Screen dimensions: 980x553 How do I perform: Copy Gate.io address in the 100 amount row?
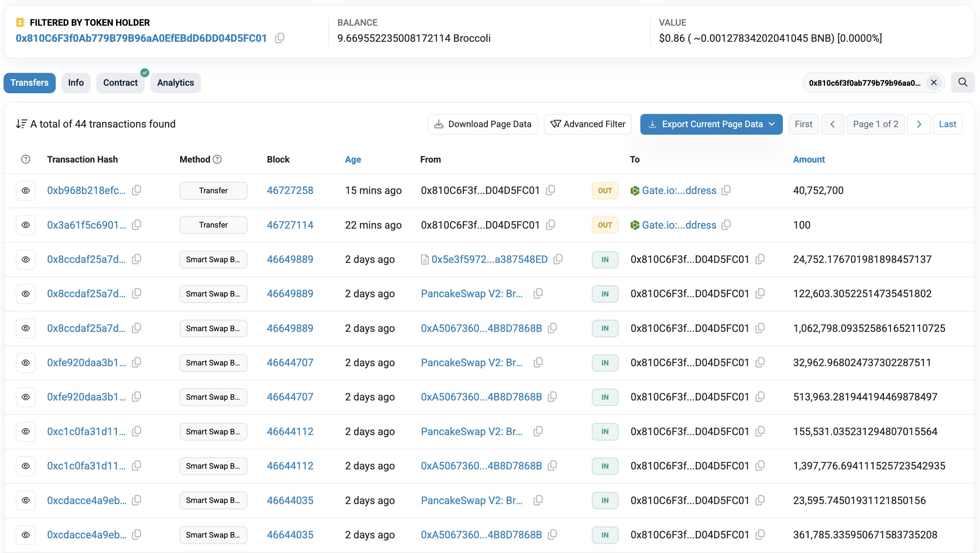click(726, 225)
